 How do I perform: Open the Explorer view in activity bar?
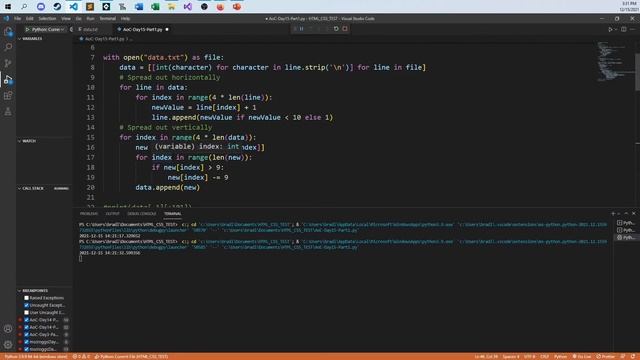tap(8, 31)
